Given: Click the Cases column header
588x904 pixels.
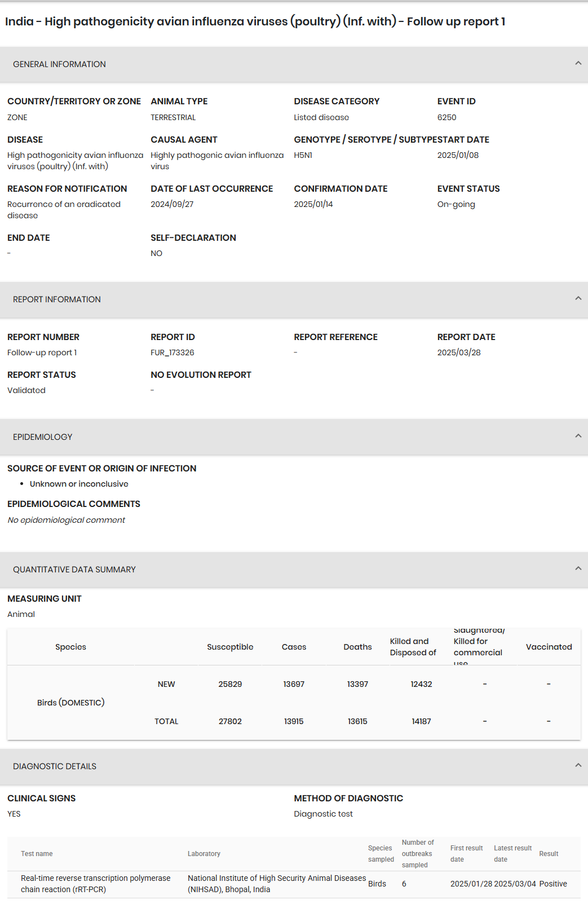Looking at the screenshot, I should (294, 647).
